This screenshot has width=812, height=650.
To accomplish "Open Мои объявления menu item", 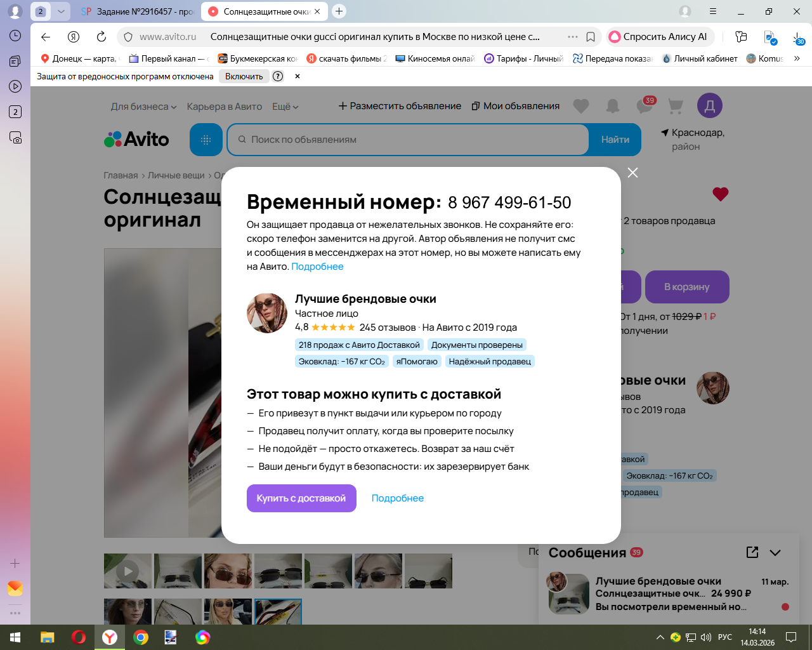I will coord(516,106).
